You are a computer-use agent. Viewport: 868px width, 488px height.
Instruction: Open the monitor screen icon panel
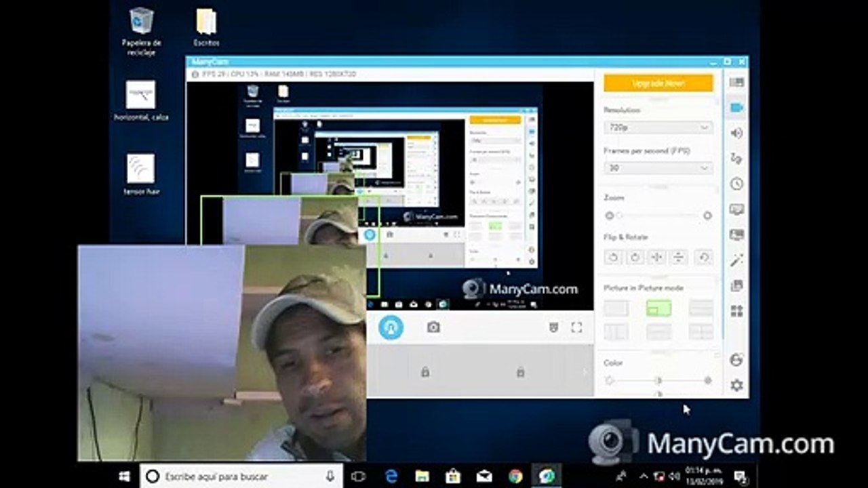pos(736,209)
